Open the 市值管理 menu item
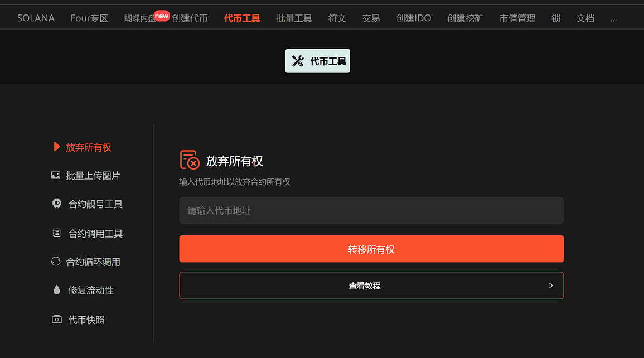The width and height of the screenshot is (644, 358). 517,18
